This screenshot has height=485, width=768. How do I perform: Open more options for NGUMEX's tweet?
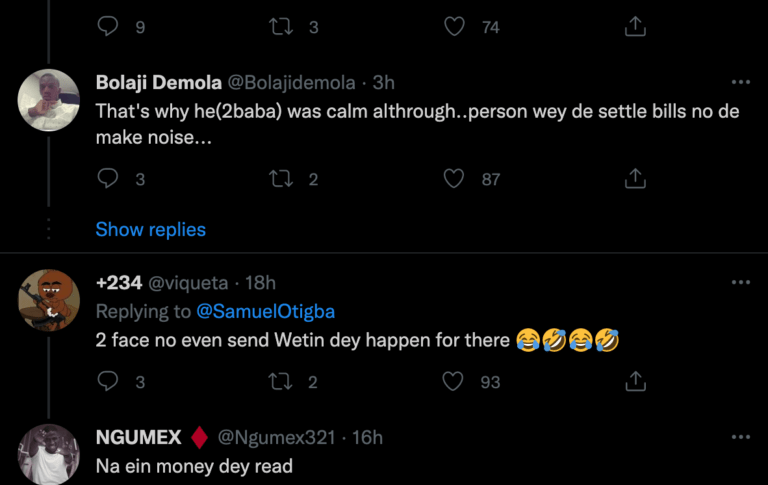tap(740, 437)
